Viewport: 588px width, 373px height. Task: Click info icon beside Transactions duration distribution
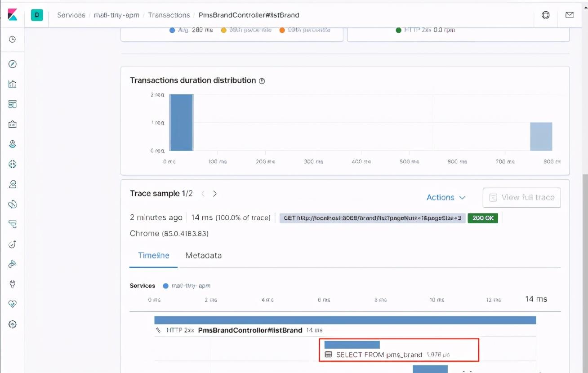pos(262,81)
